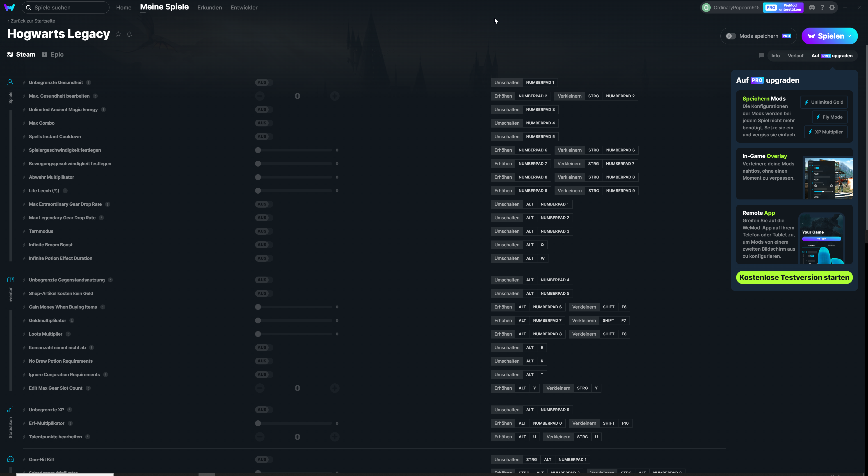
Task: Click the user avatar icon for OrdinaryPopcorn915
Action: coord(706,7)
